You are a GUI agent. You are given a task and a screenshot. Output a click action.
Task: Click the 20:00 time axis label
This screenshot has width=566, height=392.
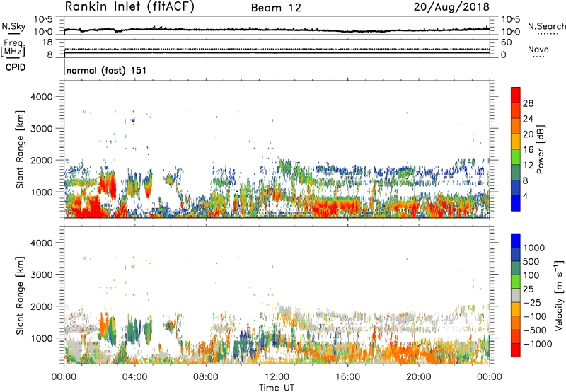tap(419, 377)
